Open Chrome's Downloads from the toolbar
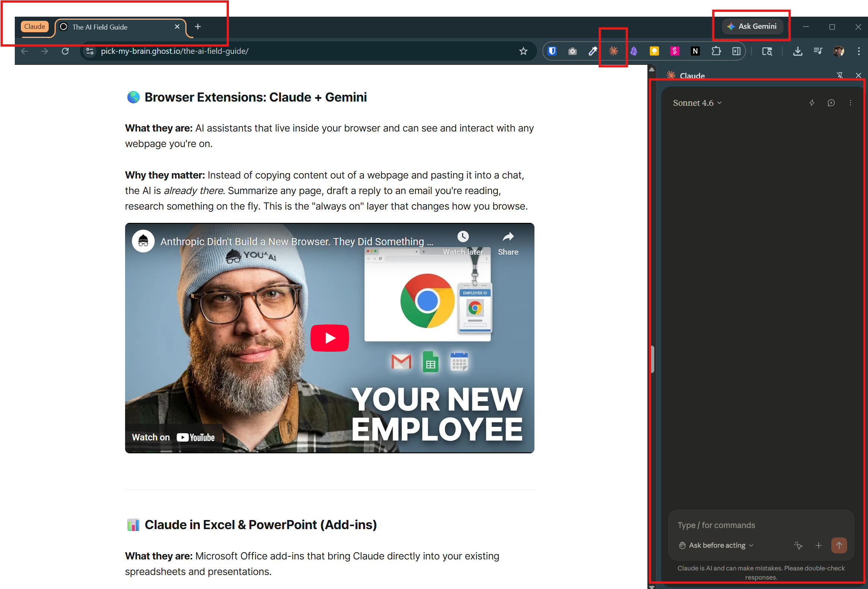The width and height of the screenshot is (868, 589). coord(797,51)
